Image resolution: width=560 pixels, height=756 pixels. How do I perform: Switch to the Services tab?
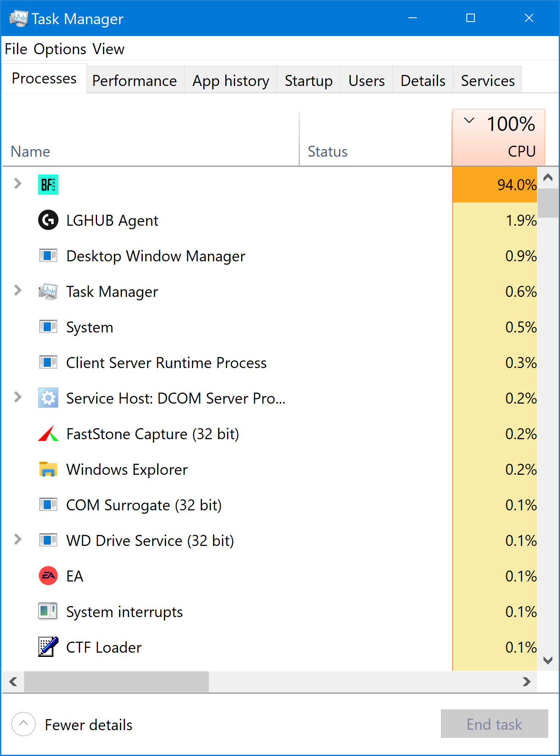point(488,80)
